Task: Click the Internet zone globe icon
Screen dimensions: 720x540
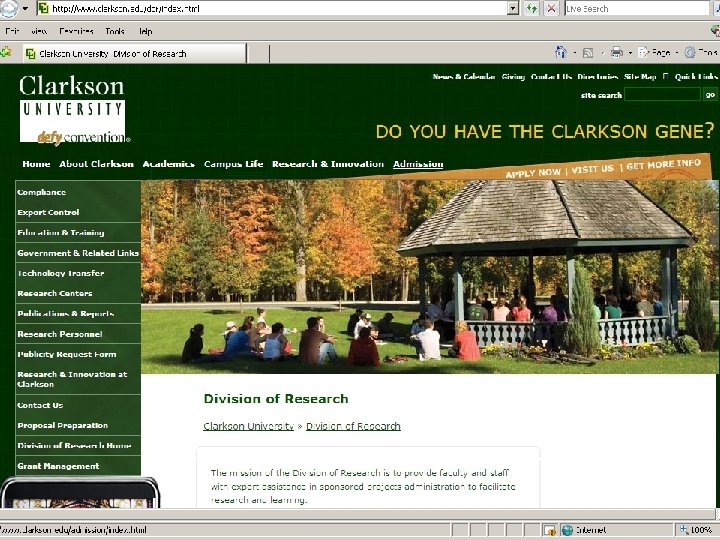Action: [568, 530]
